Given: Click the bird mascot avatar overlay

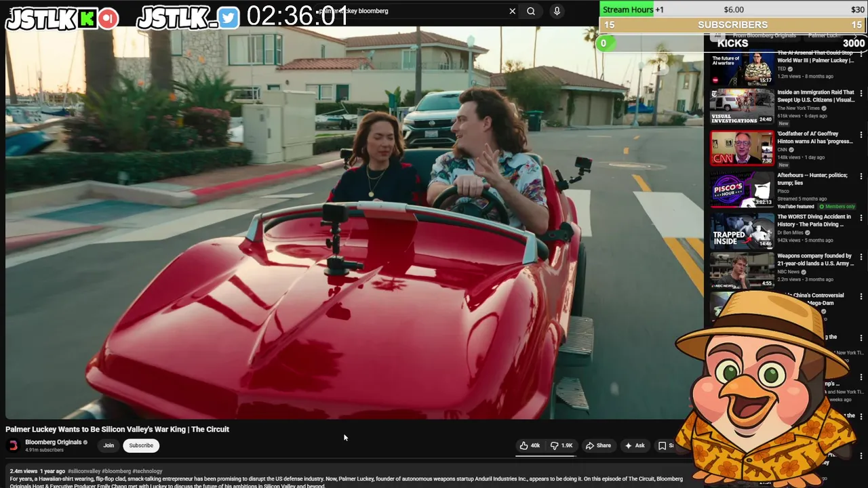Looking at the screenshot, I should point(766,390).
